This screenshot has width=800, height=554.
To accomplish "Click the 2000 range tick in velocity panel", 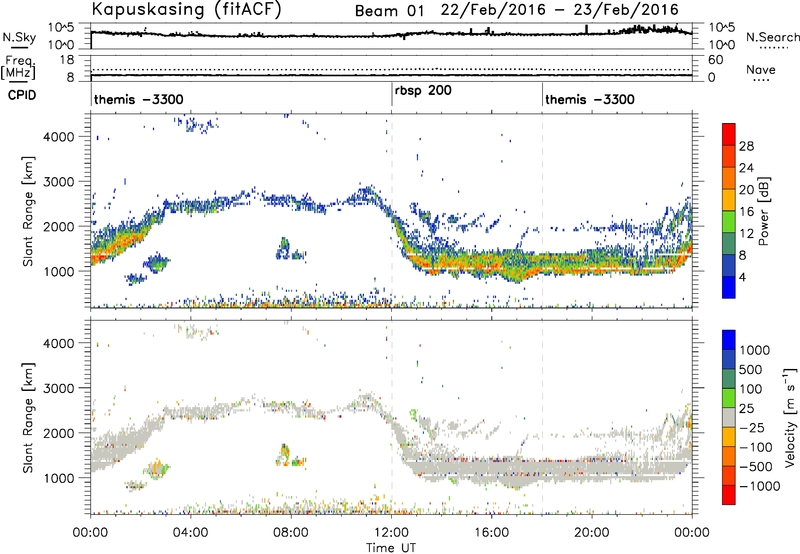I will pos(59,433).
